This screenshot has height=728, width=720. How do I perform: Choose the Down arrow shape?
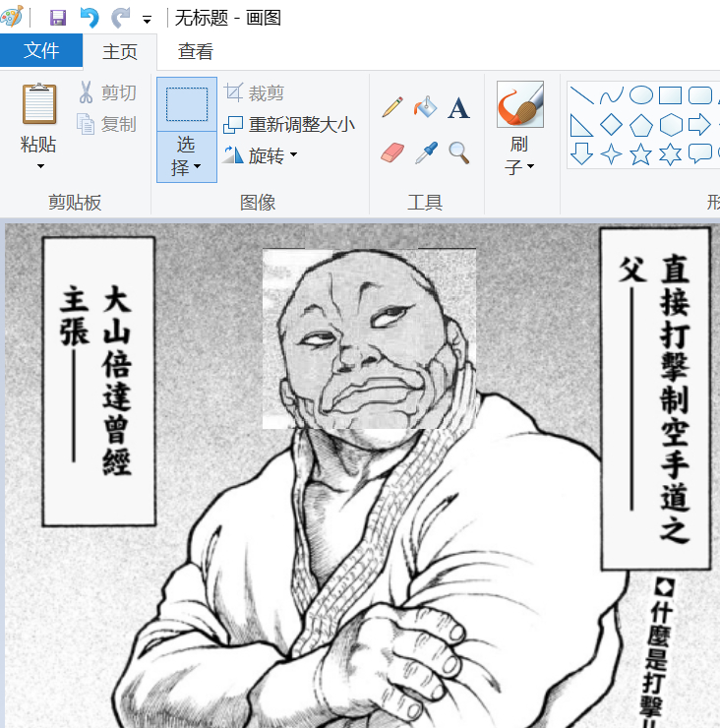(581, 153)
